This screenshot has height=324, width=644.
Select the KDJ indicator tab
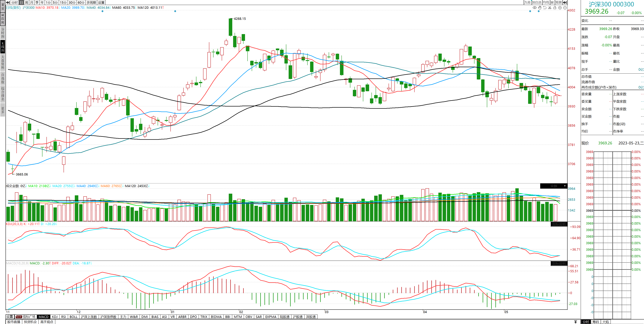click(x=55, y=317)
